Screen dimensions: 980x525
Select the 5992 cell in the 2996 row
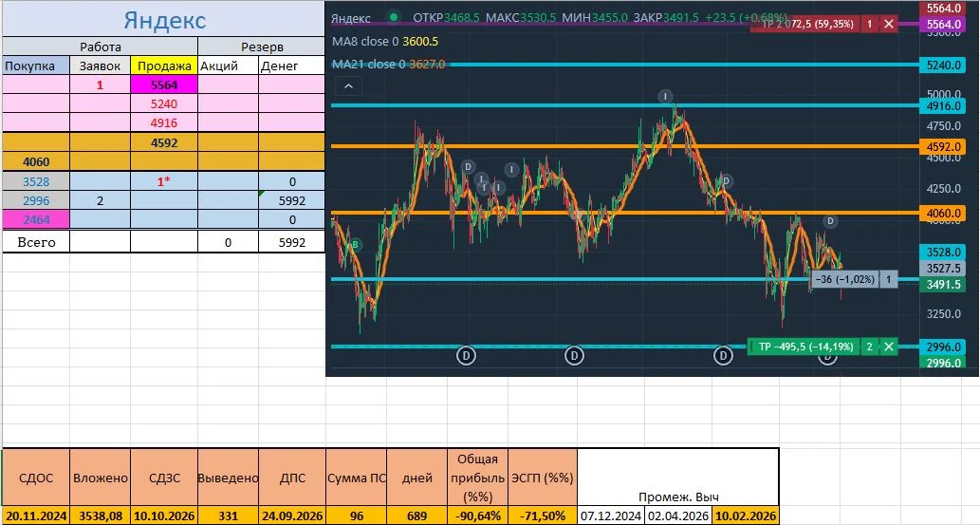[x=292, y=201]
